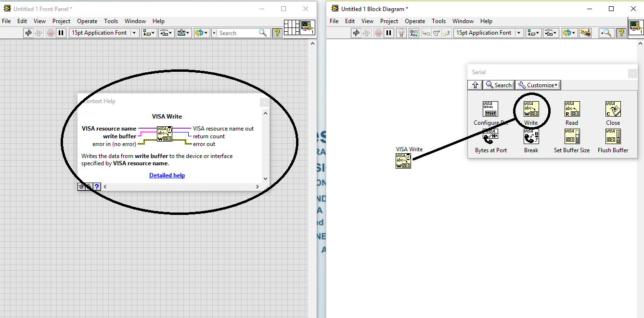Click Step Out button

coord(447,33)
